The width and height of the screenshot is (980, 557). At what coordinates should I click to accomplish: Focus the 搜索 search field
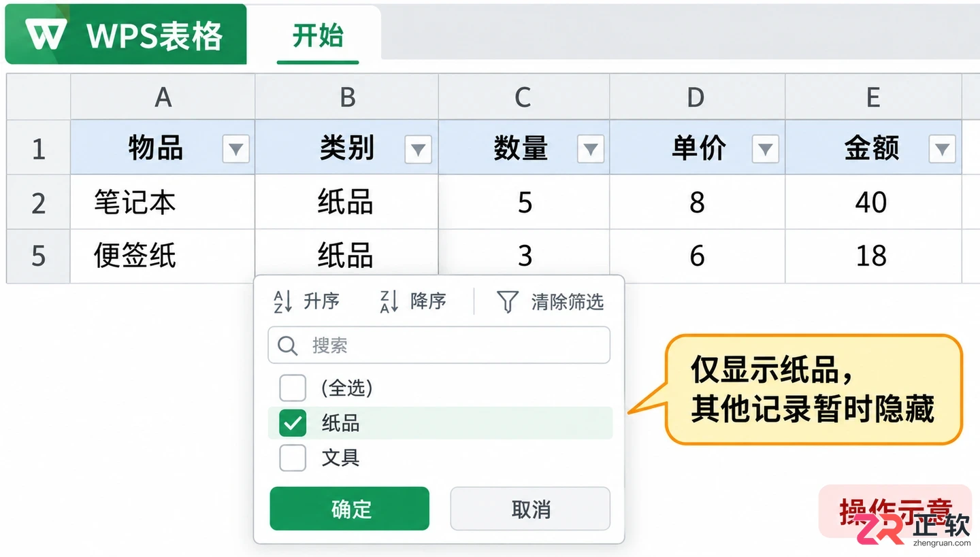click(x=439, y=345)
